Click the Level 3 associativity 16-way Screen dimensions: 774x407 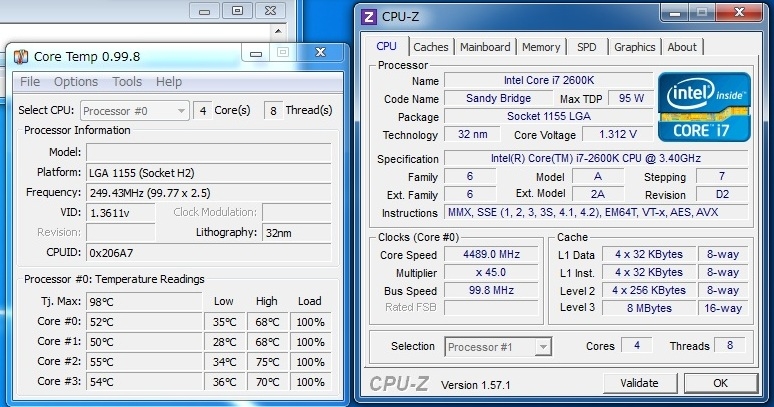point(723,308)
